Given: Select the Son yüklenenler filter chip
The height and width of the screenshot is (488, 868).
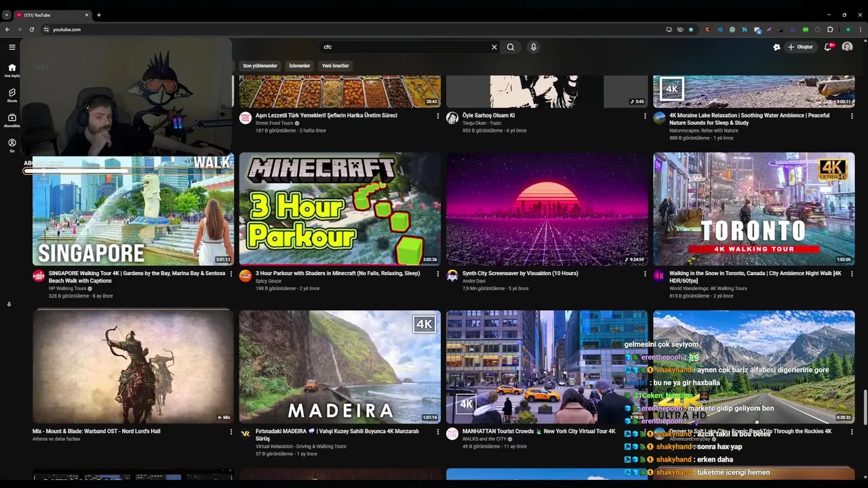Looking at the screenshot, I should (x=260, y=66).
